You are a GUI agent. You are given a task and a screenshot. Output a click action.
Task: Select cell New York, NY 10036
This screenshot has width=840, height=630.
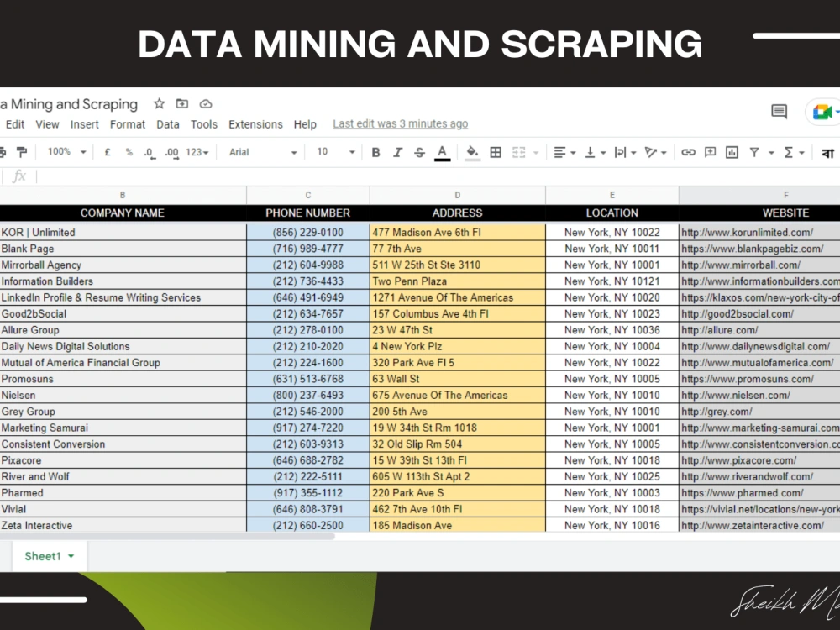coord(612,330)
